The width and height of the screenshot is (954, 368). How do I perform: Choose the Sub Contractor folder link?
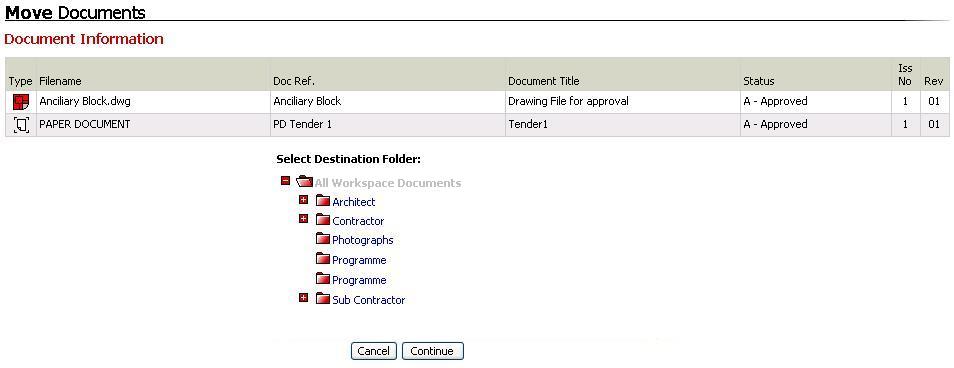point(368,300)
